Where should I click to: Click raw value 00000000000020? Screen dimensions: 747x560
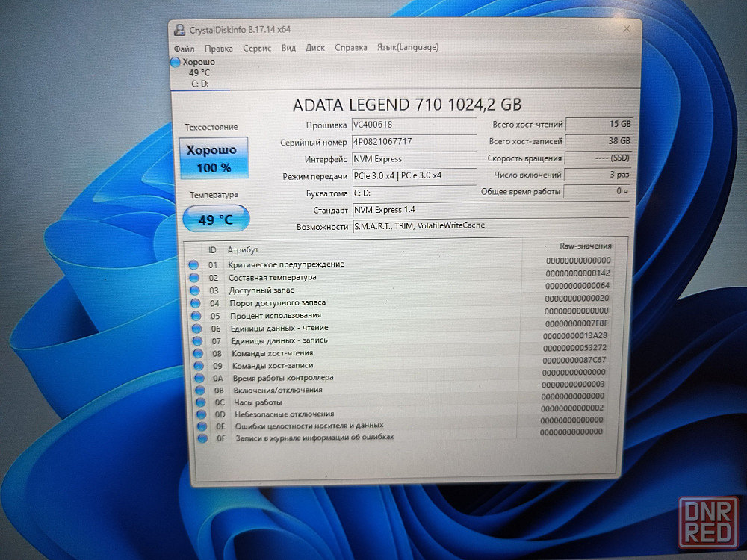pos(577,298)
